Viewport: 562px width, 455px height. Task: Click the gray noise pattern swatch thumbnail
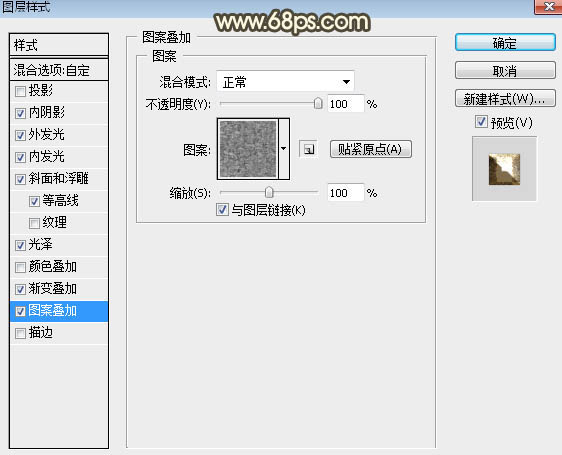[248, 149]
